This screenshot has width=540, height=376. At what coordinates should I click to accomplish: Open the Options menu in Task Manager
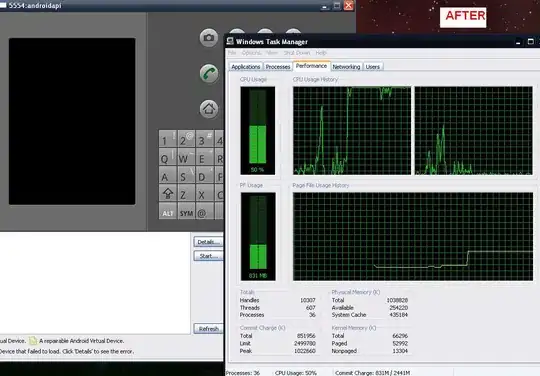(251, 53)
